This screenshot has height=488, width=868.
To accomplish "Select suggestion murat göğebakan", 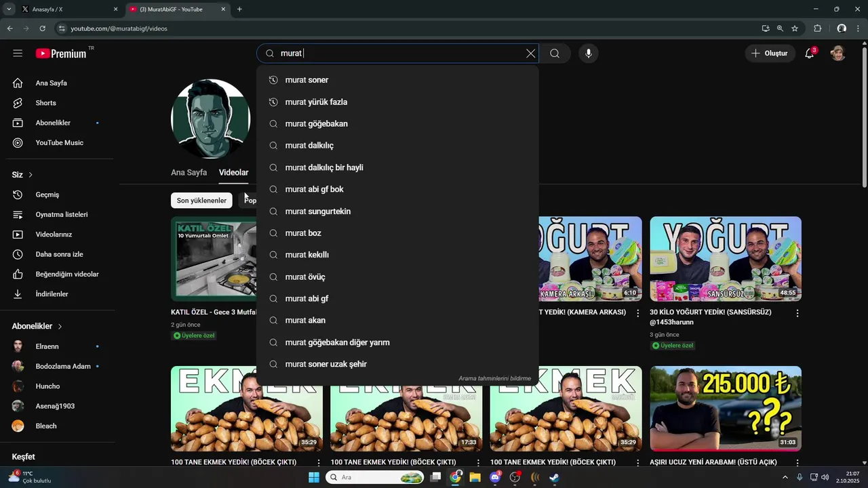I will [397, 124].
